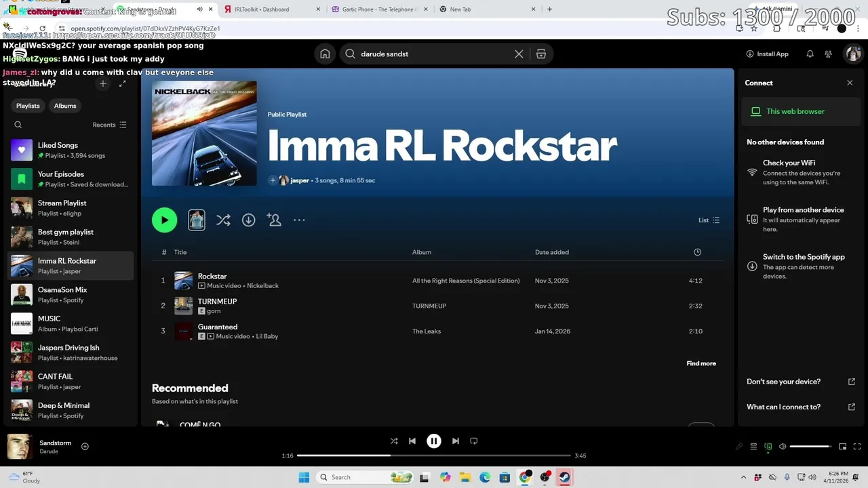Open 'All the Right Reasons' album link

(x=466, y=281)
